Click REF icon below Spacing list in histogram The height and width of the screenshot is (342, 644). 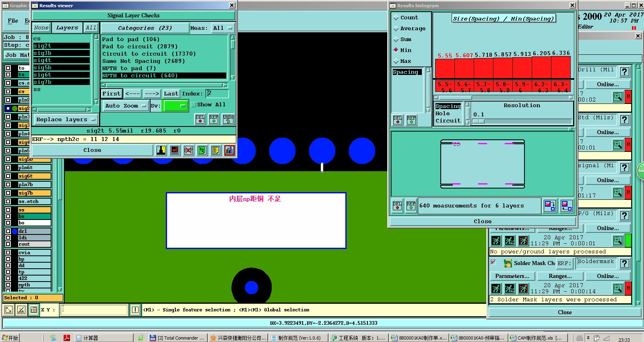click(x=411, y=120)
